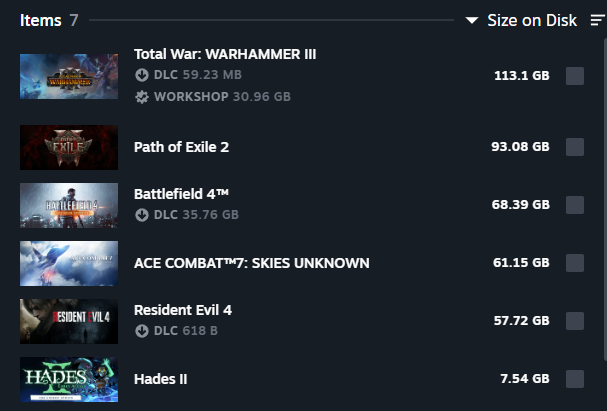Click the Workshop gear icon under Total War
Screen dimensions: 607x411
click(142, 97)
